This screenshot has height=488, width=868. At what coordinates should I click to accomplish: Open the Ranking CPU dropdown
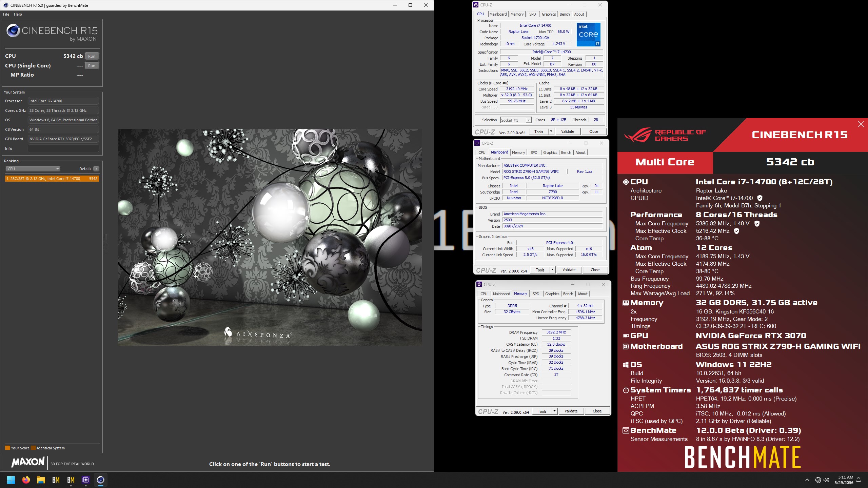33,169
